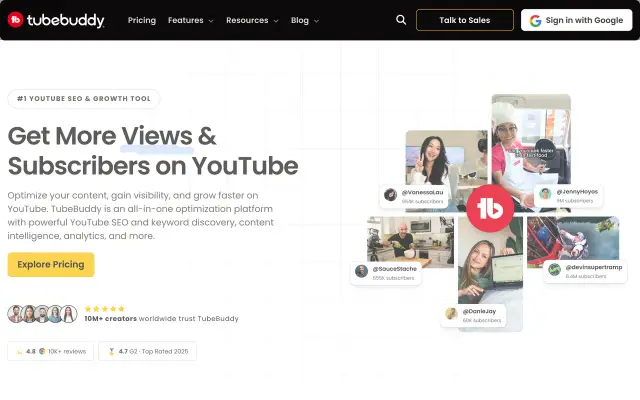Viewport: 640px width, 400px height.
Task: Click @devinsupertramp profile avatar
Action: click(x=554, y=269)
